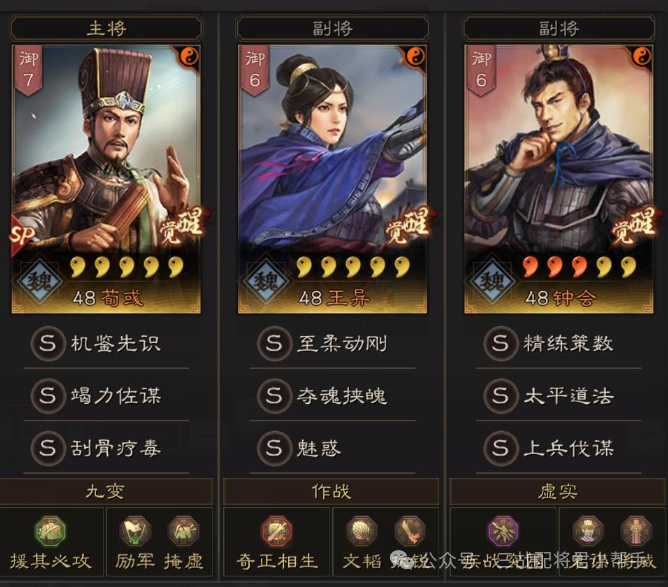
Task: Click the SP badge on 荀彧's portrait
Action: [22, 234]
